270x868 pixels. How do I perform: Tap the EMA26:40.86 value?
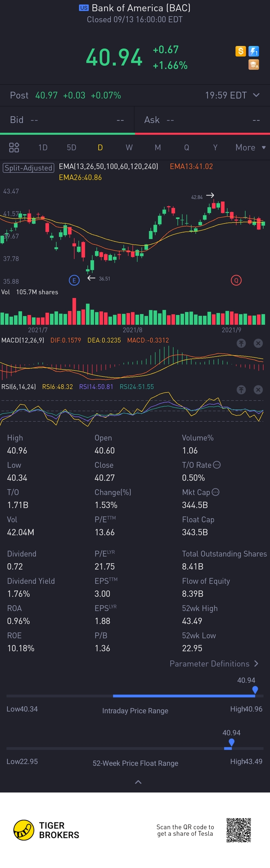(80, 177)
